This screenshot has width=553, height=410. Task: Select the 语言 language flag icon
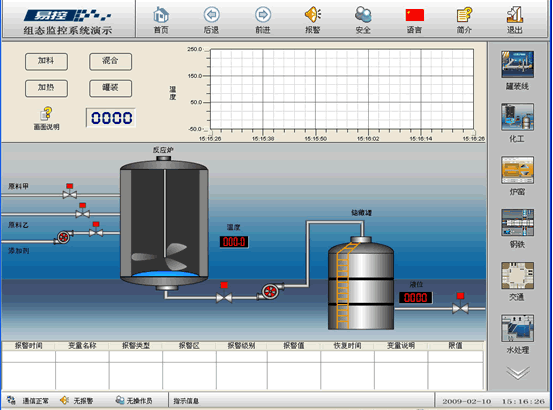[x=414, y=16]
